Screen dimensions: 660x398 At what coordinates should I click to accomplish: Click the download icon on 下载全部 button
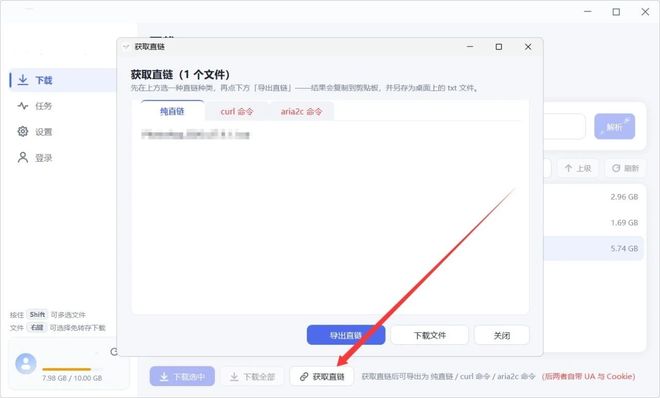point(234,377)
